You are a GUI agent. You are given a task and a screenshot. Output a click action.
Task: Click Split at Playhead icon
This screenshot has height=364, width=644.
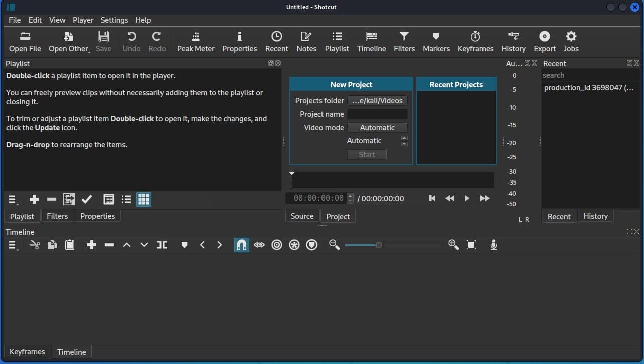click(x=162, y=245)
